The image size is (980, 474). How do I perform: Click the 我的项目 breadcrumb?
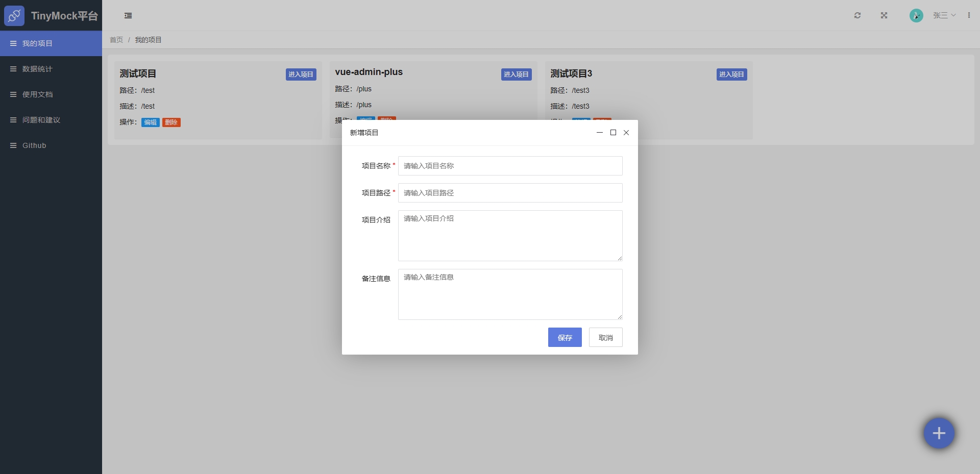[148, 40]
